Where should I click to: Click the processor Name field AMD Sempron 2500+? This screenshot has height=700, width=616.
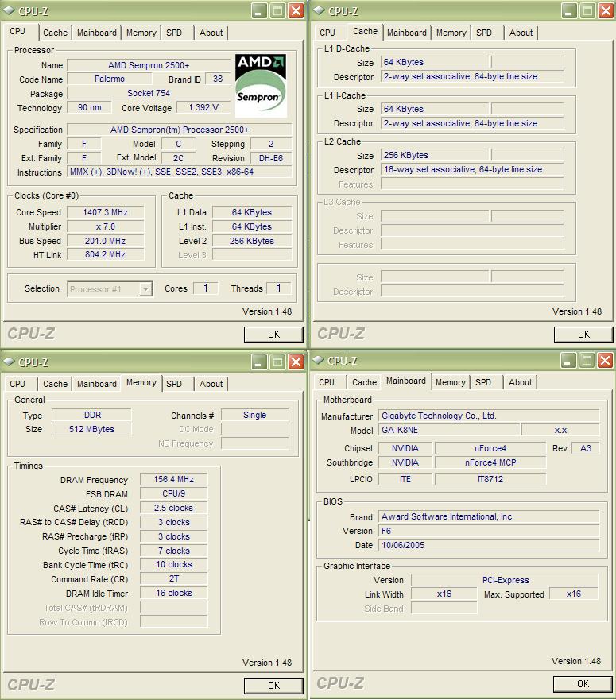tap(149, 65)
